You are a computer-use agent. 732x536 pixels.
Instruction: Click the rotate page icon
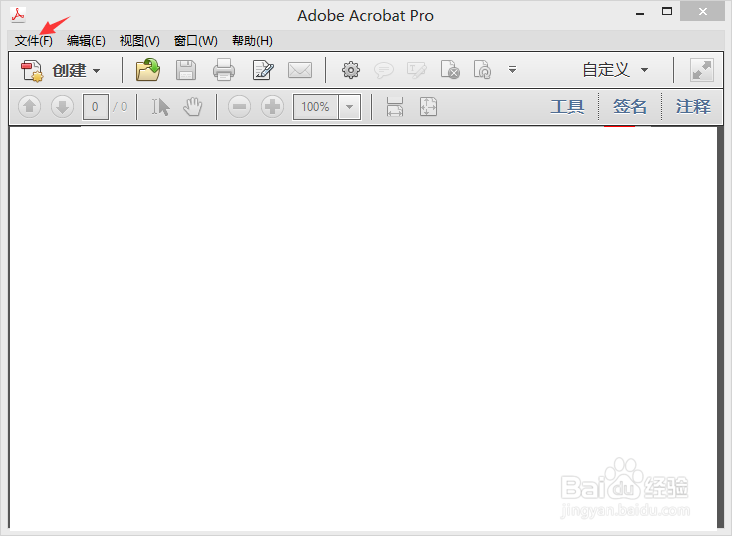[482, 70]
